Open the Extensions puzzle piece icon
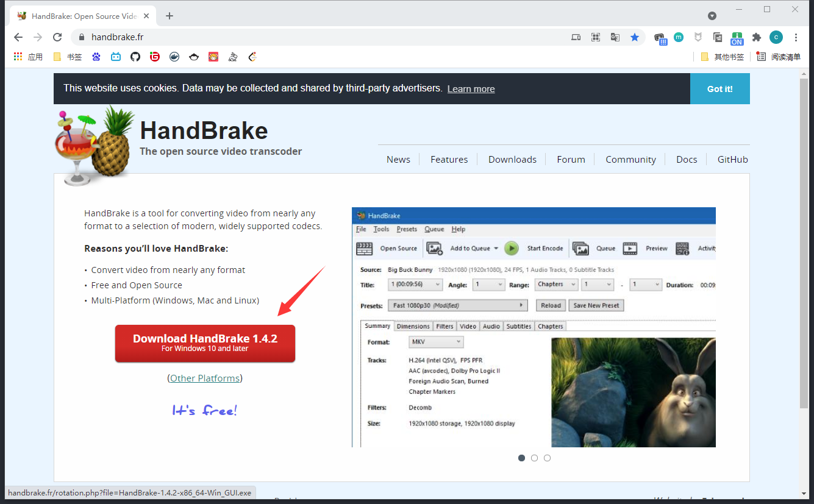 click(757, 37)
